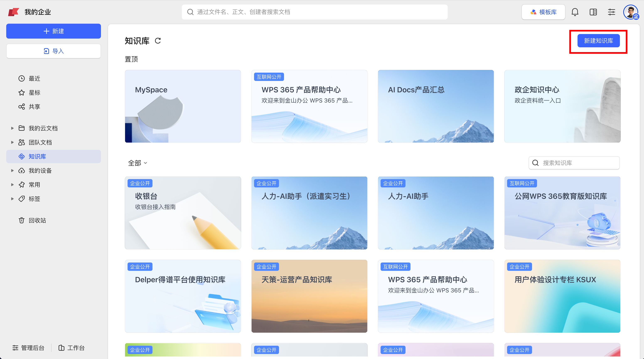
Task: Open pinned WPS 365 产品帮助中心 card
Action: coord(309,106)
